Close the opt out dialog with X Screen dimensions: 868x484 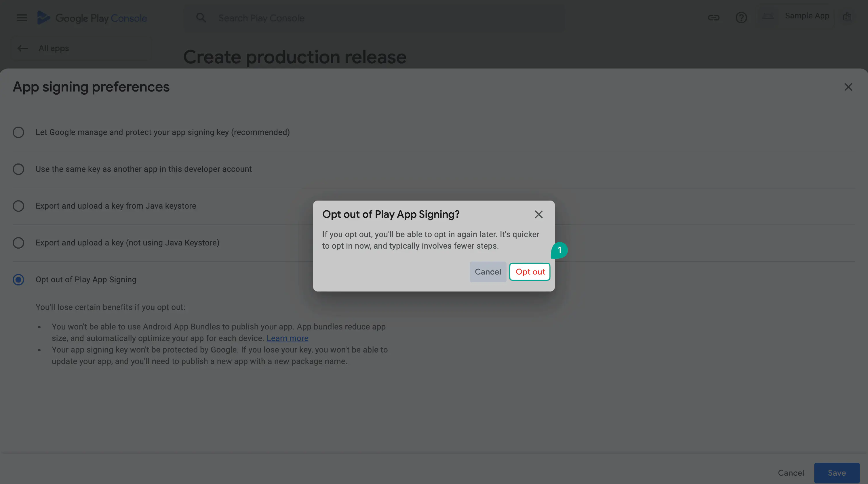point(538,214)
